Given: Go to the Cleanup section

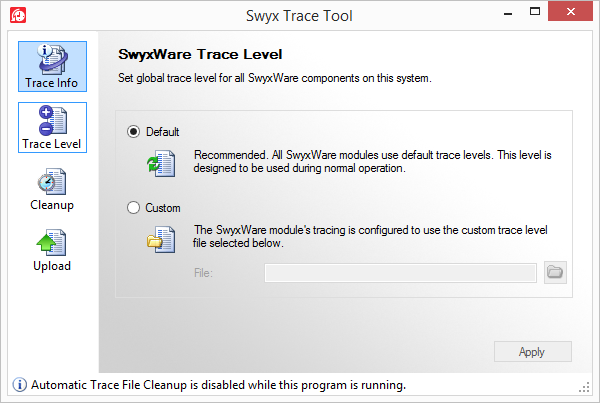Looking at the screenshot, I should [52, 189].
